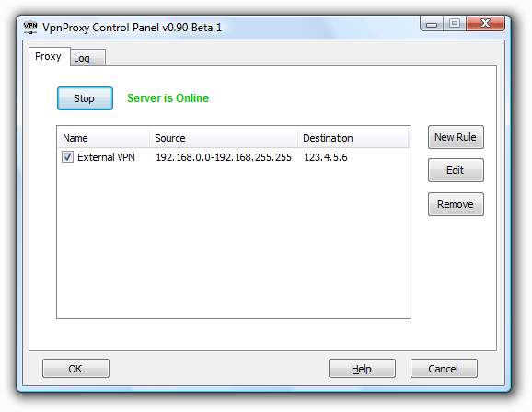Minimize the VpnProxy Control Panel window
This screenshot has width=532, height=412.
pos(432,24)
